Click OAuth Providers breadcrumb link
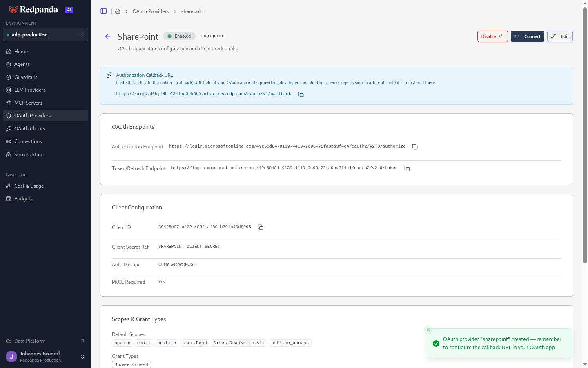588x368 pixels. [x=151, y=11]
